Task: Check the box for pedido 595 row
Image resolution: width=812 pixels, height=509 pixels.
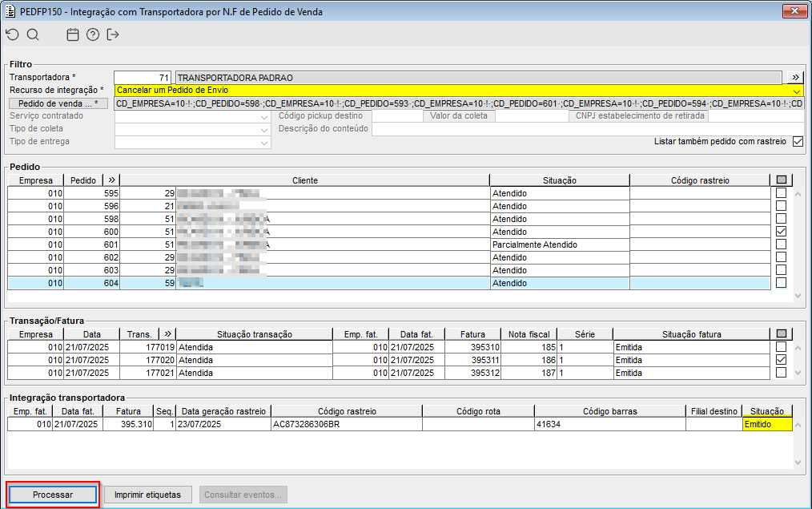Action: (x=781, y=193)
